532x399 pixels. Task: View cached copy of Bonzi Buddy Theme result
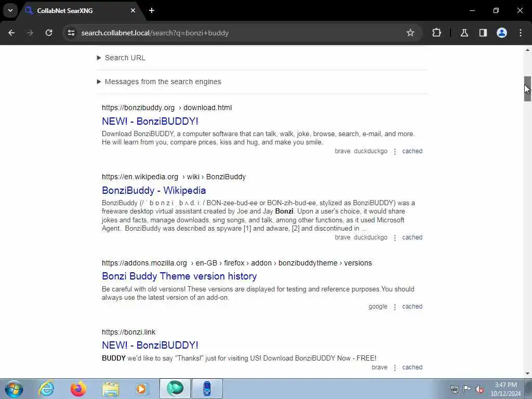(x=412, y=307)
